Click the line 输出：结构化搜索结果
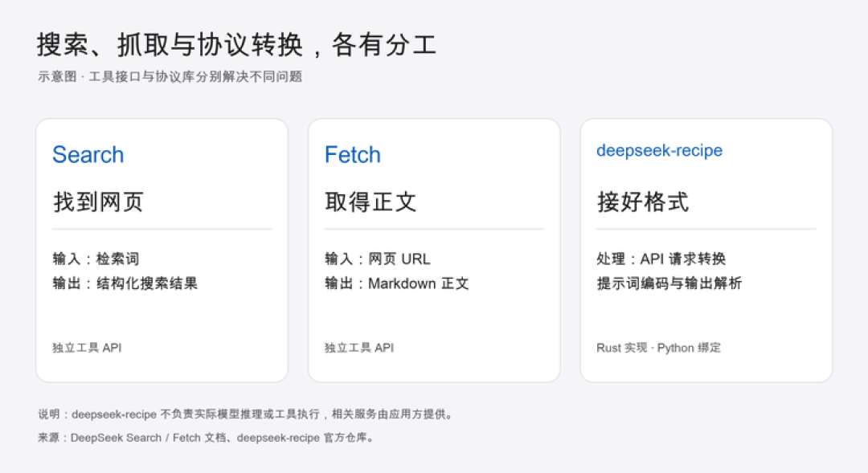 (x=125, y=283)
